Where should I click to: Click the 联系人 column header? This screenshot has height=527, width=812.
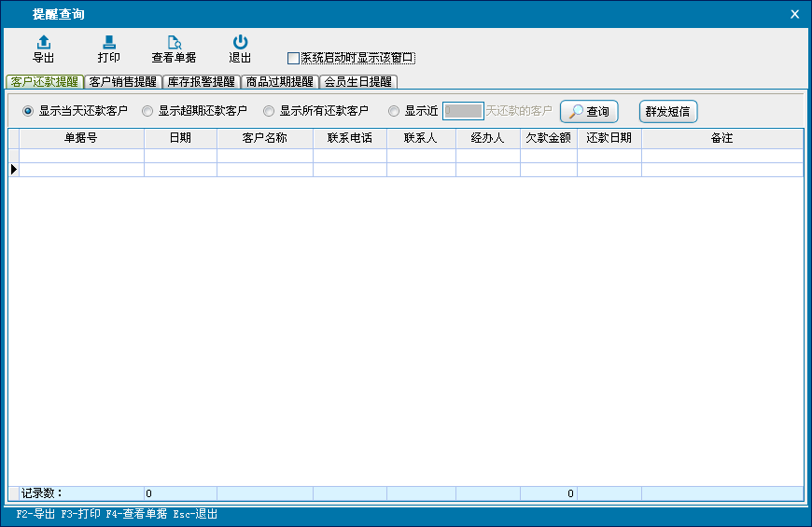(421, 138)
